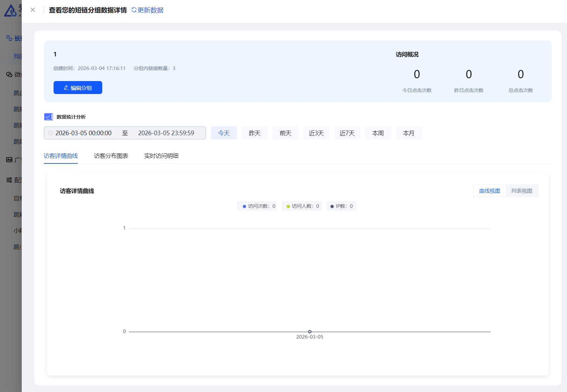
Task: Click the 编辑分组 button
Action: coord(78,88)
